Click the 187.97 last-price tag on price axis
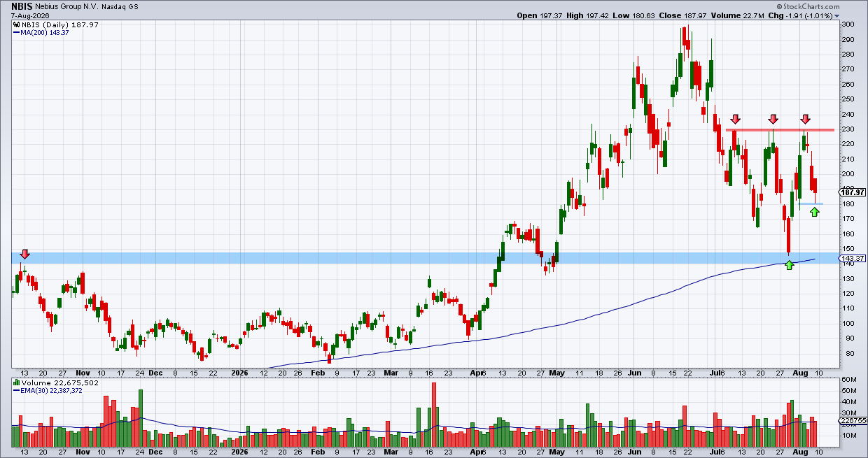 tap(854, 192)
